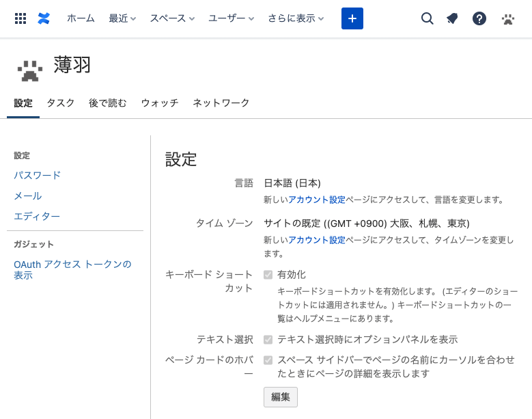
Task: Toggle the テキスト選択 option panel checkbox
Action: pos(268,340)
